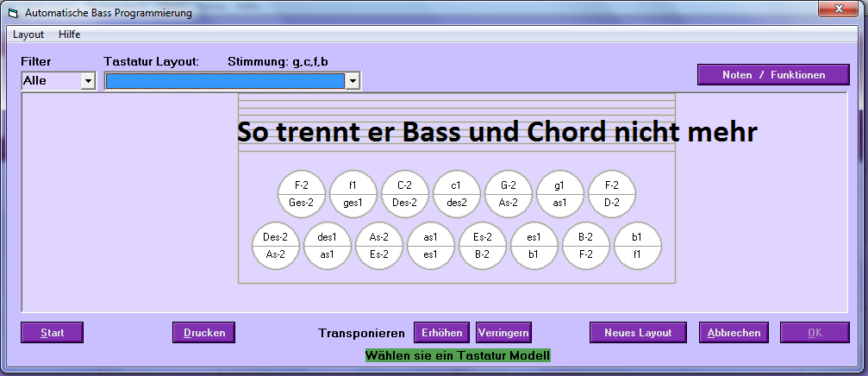
Task: Click the Transponieren label
Action: pyautogui.click(x=361, y=334)
